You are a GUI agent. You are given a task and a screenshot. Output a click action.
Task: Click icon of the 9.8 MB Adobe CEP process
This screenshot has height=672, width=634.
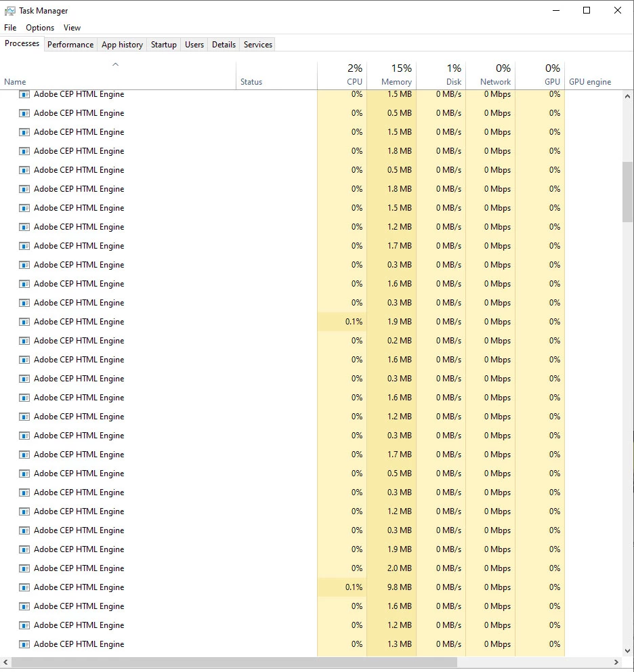24,587
